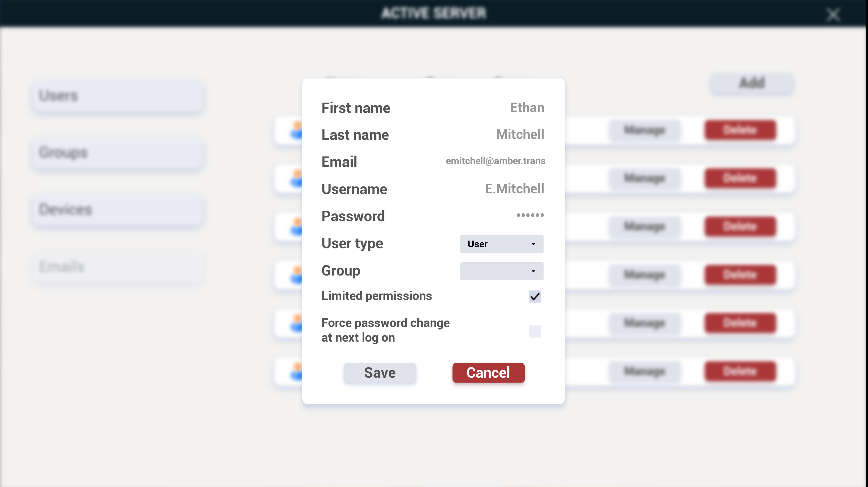Switch to the Groups section
Image resolution: width=868 pixels, height=487 pixels.
[117, 153]
